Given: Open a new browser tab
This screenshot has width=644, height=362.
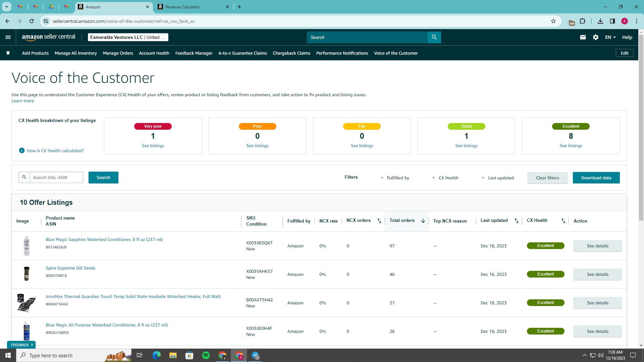Looking at the screenshot, I should [239, 7].
